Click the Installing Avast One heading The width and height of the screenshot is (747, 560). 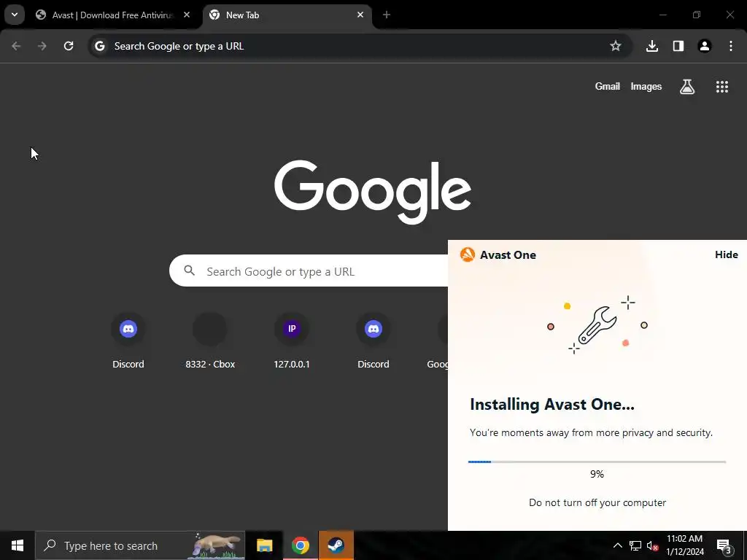[x=552, y=404]
